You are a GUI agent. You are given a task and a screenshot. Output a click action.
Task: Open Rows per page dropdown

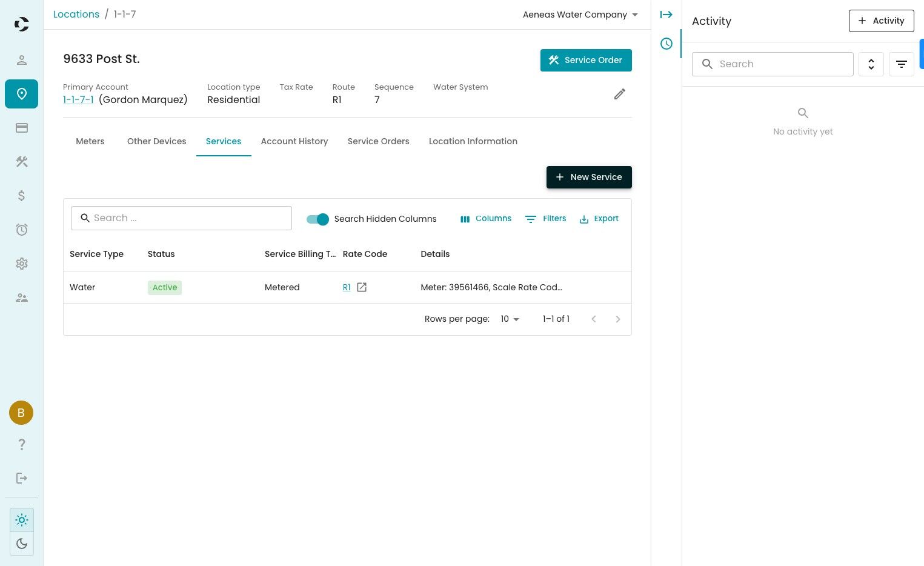click(x=510, y=319)
